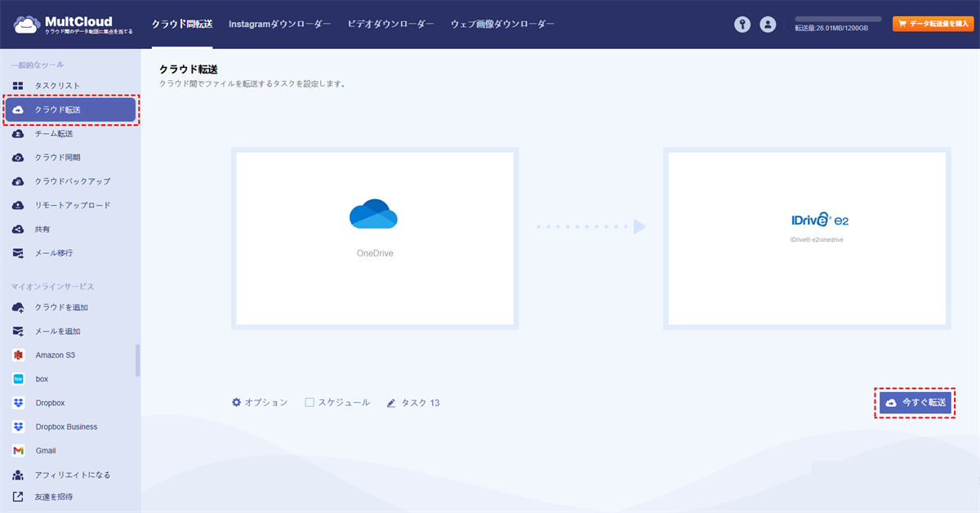Click the 友達を招待 icon
The image size is (980, 513).
[x=18, y=497]
